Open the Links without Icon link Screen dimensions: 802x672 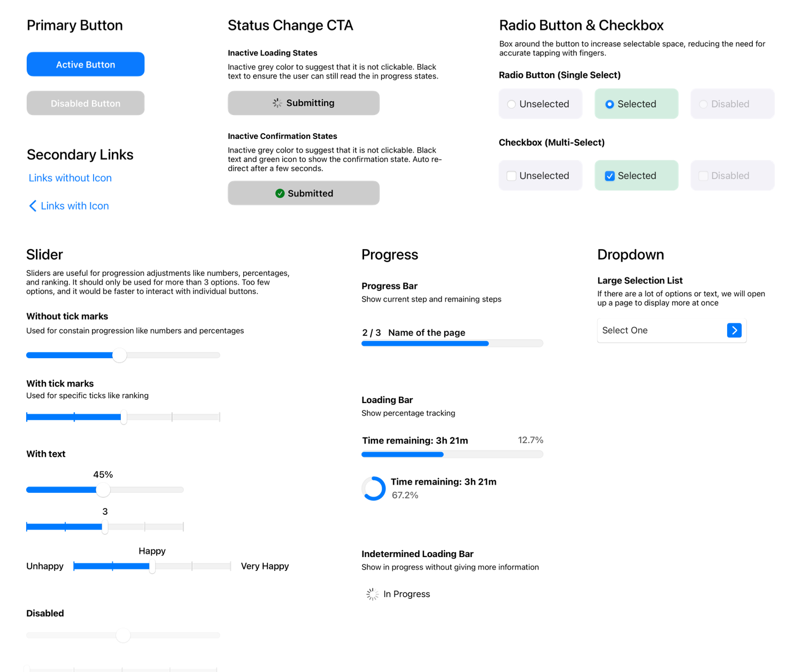click(70, 178)
